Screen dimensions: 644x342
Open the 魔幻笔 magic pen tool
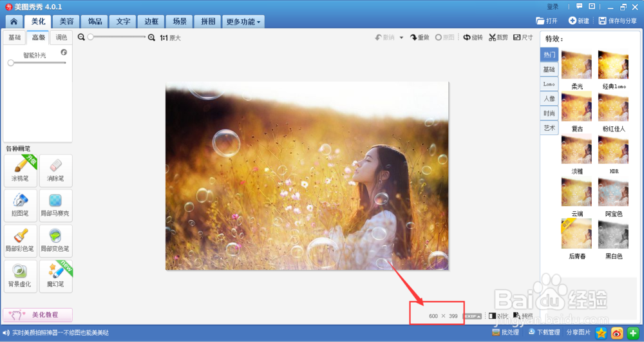coord(55,276)
